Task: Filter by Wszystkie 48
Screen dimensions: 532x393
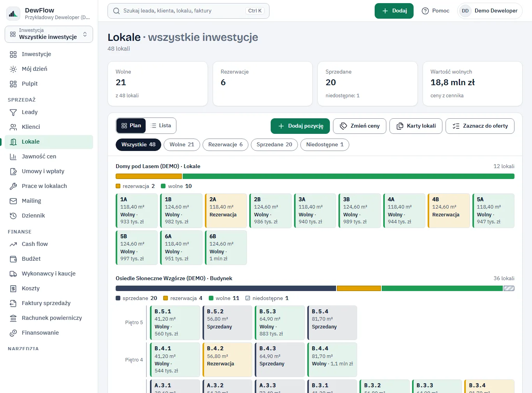Action: click(x=138, y=145)
